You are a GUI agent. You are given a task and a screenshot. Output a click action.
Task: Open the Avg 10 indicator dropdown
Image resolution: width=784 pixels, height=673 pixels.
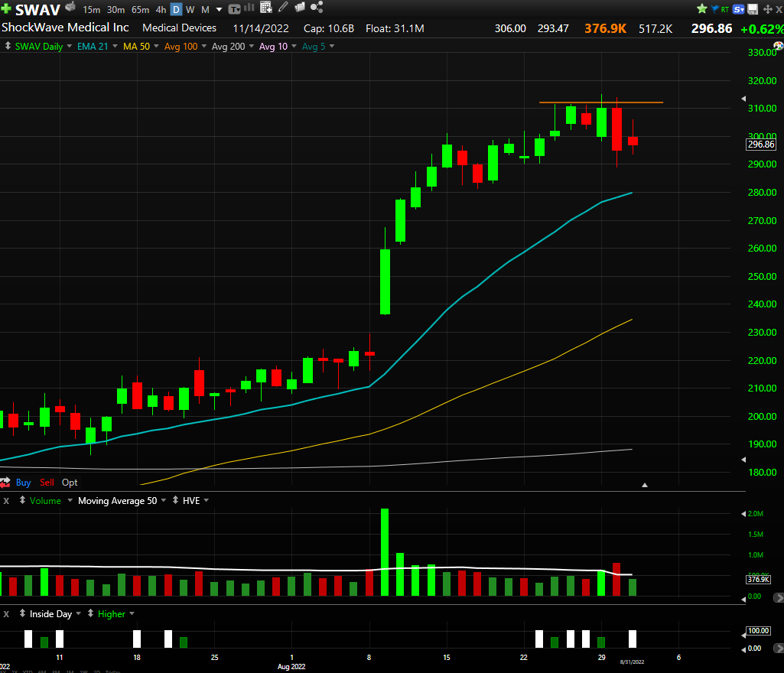coord(294,47)
